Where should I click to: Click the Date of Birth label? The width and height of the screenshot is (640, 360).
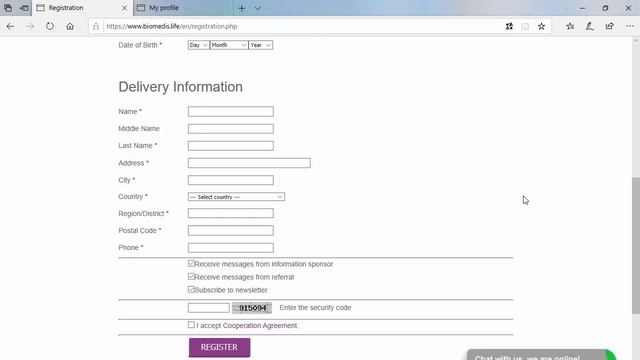tap(140, 45)
